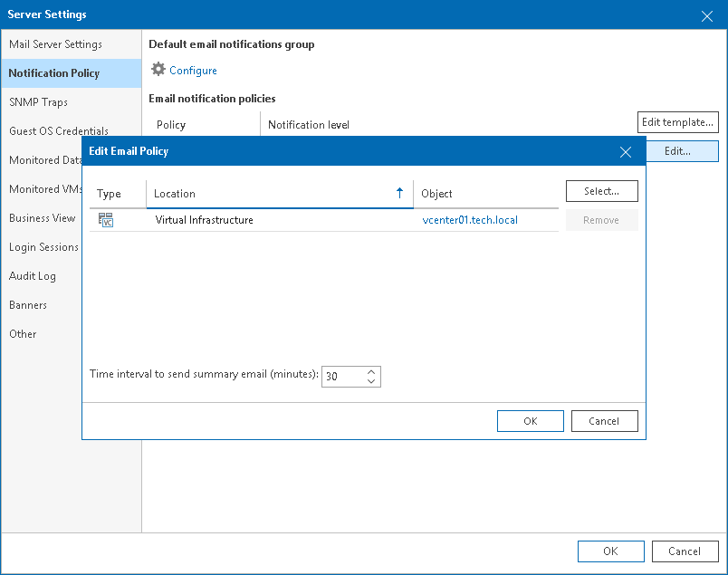Confirm Edit Email Policy with OK
The height and width of the screenshot is (575, 728).
(x=530, y=420)
